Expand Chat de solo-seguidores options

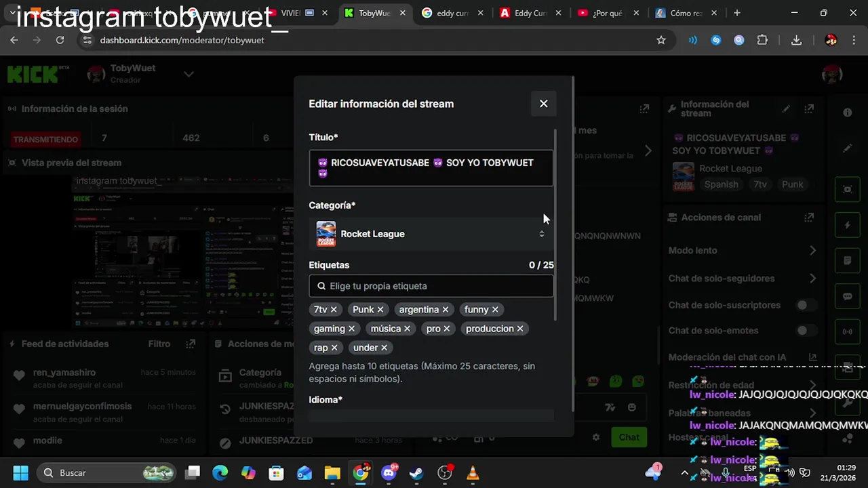[813, 279]
